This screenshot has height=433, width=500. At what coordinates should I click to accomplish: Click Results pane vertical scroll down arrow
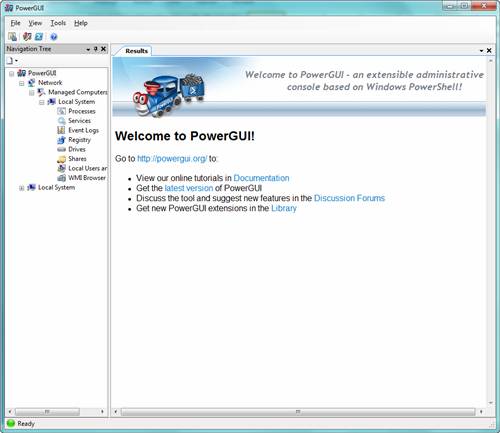pos(490,403)
